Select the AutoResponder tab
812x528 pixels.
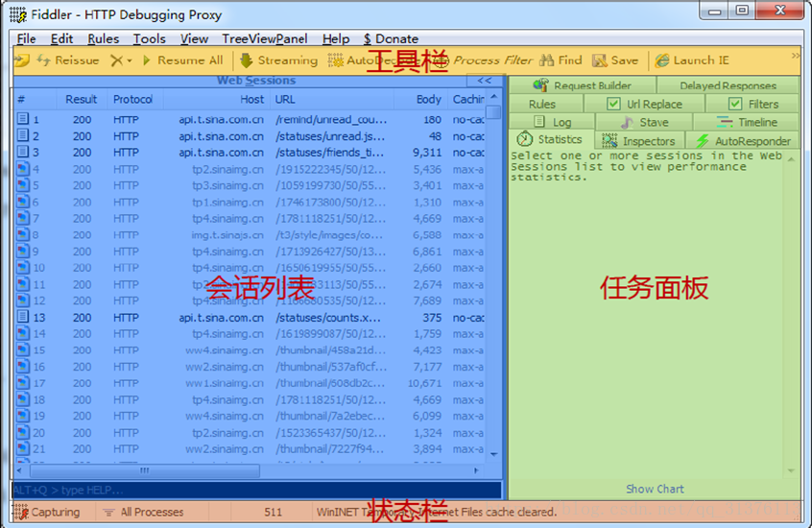743,141
